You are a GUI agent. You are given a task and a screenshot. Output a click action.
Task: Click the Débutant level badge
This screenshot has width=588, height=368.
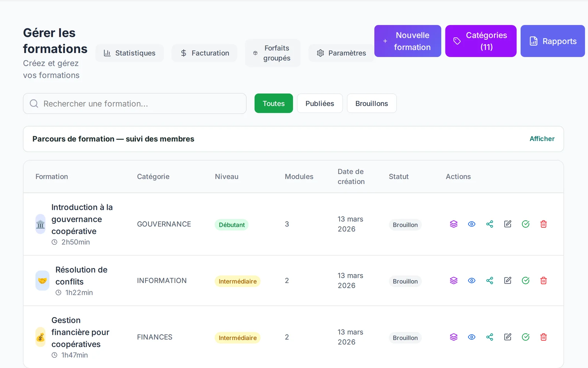pyautogui.click(x=232, y=225)
